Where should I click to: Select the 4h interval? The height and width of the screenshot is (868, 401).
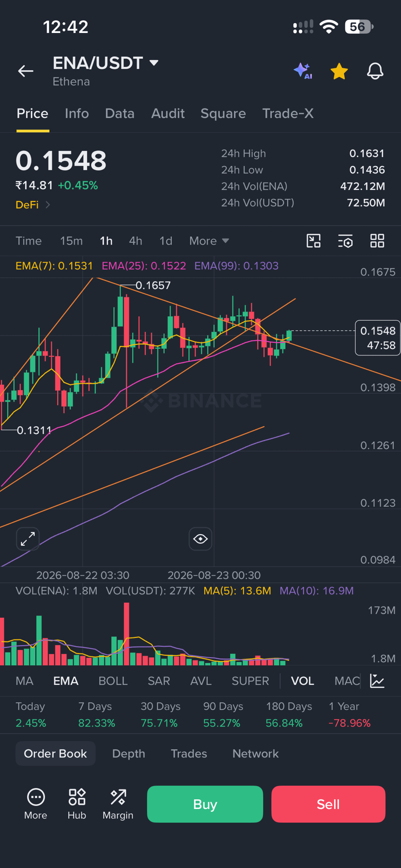[136, 241]
